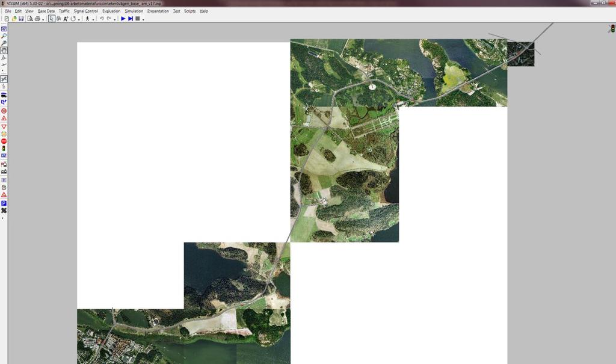Open the Scripts menu
Viewport: 616px width, 364px height.
(189, 11)
